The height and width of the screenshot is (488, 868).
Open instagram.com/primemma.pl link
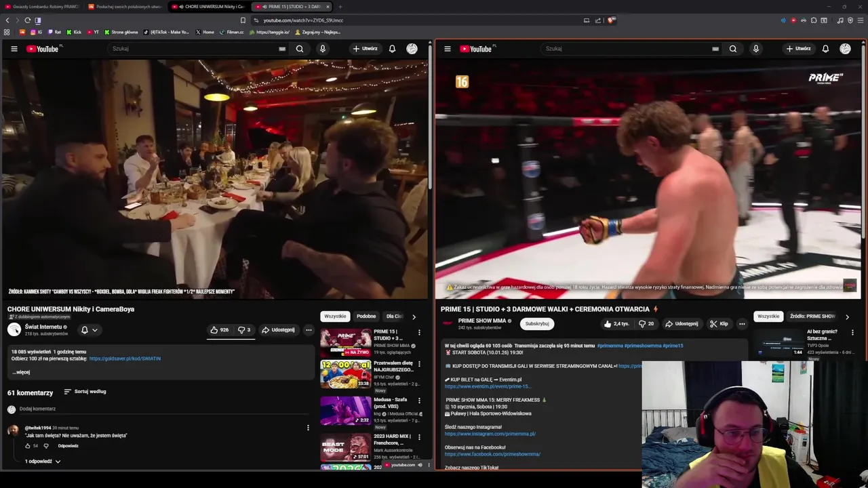point(490,434)
